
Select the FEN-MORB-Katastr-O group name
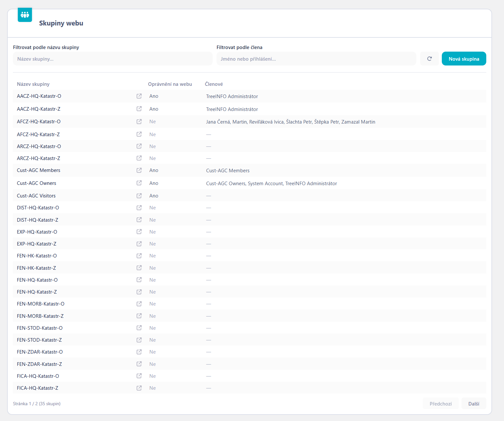pyautogui.click(x=41, y=304)
